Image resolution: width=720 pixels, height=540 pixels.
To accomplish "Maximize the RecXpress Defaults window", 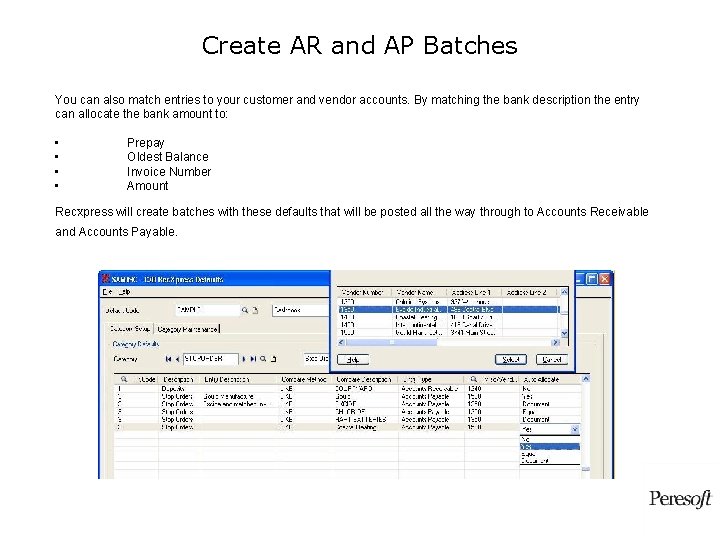I will [592, 279].
